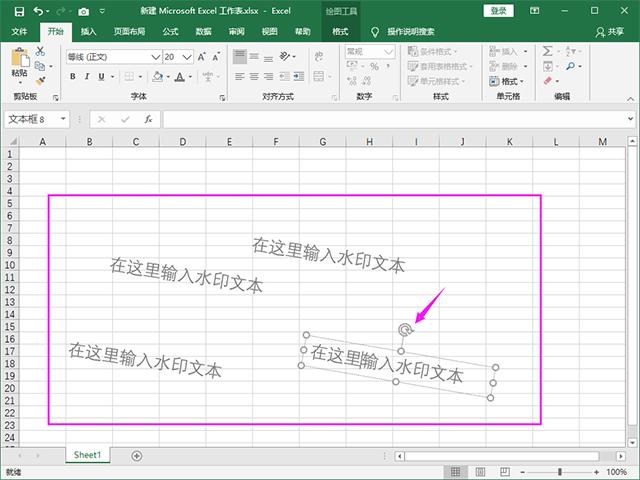Align text to the left
This screenshot has width=640, height=480.
click(x=240, y=76)
